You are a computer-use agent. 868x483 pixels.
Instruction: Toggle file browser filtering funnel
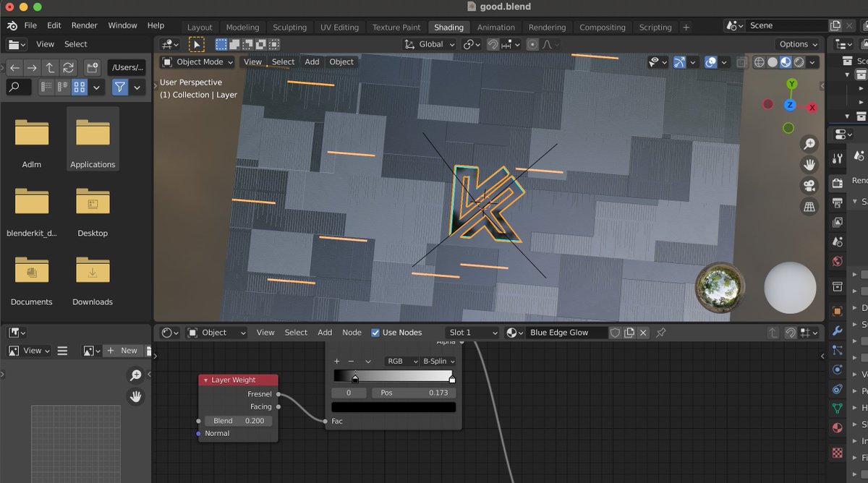click(x=120, y=87)
